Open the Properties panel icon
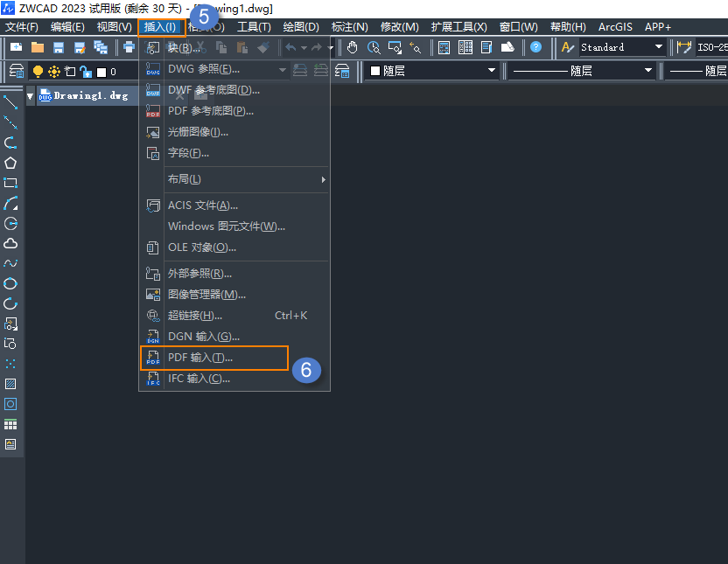The width and height of the screenshot is (728, 564). coord(486,47)
